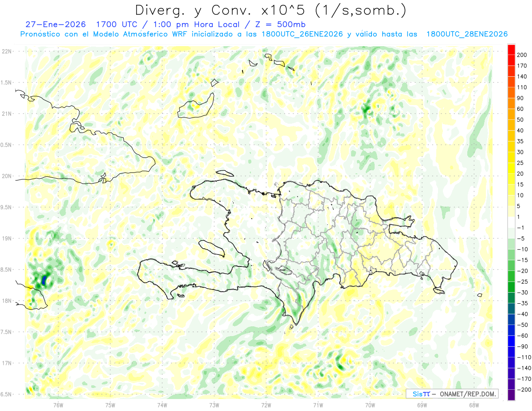Click the '71W' longitude label

pos(318,405)
